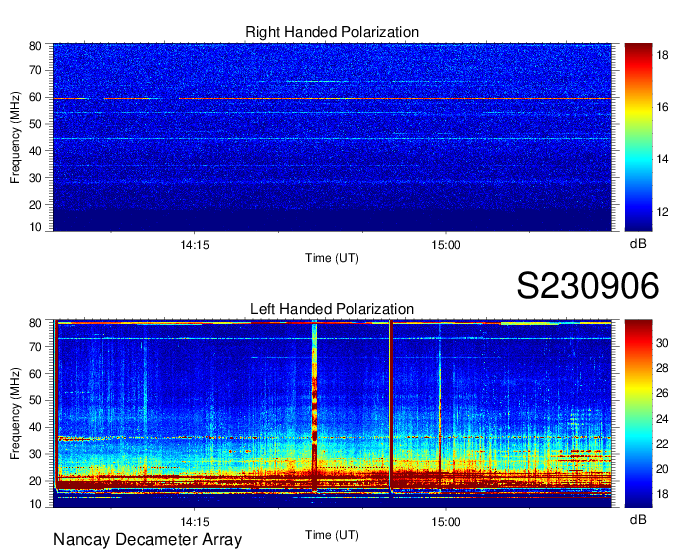Click the 50 MHz tick of Right Handed plot
680x552 pixels.
[35, 124]
